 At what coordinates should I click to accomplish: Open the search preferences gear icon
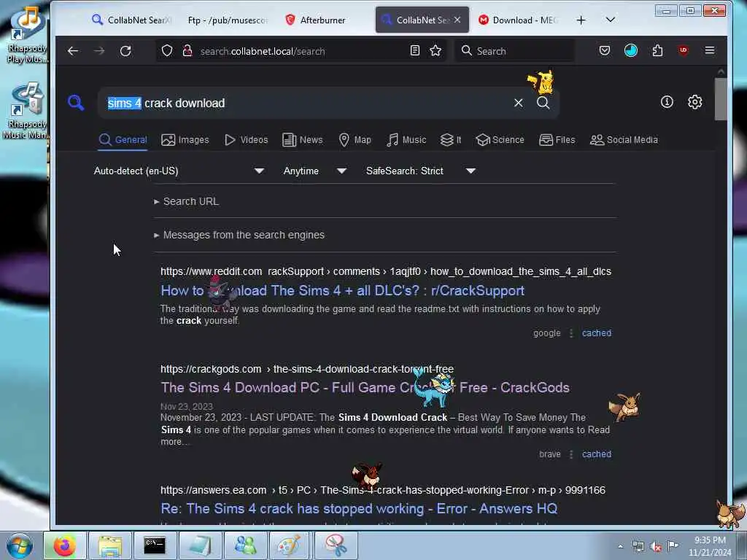coord(694,102)
